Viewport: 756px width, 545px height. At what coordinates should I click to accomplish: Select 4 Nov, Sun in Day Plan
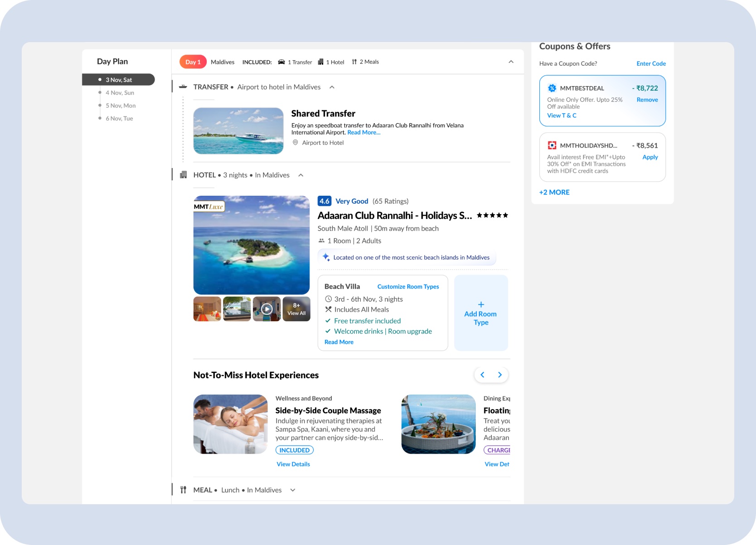click(120, 93)
